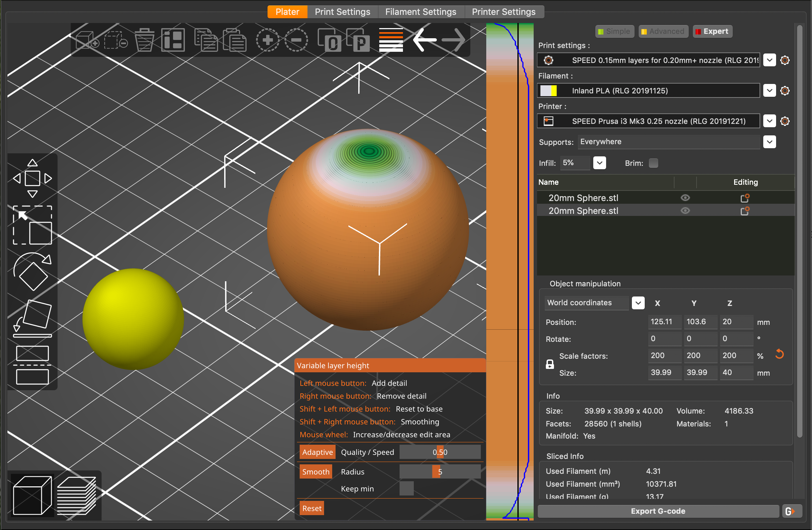Click the reset scale orange arrow icon
812x530 pixels.
click(x=779, y=354)
